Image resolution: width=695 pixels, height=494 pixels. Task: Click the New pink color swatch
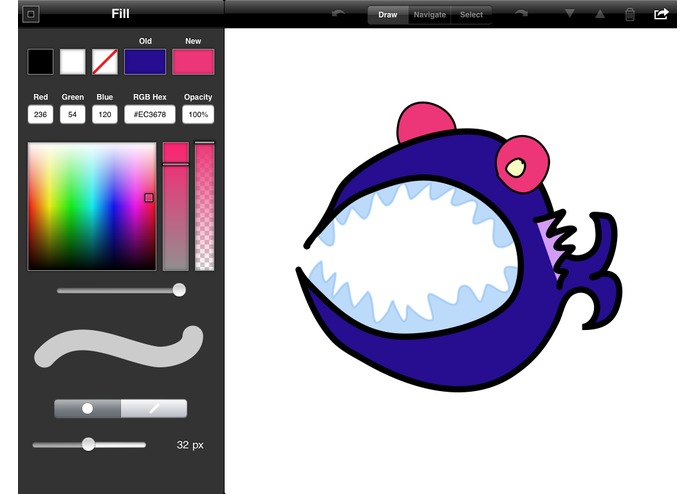point(193,62)
